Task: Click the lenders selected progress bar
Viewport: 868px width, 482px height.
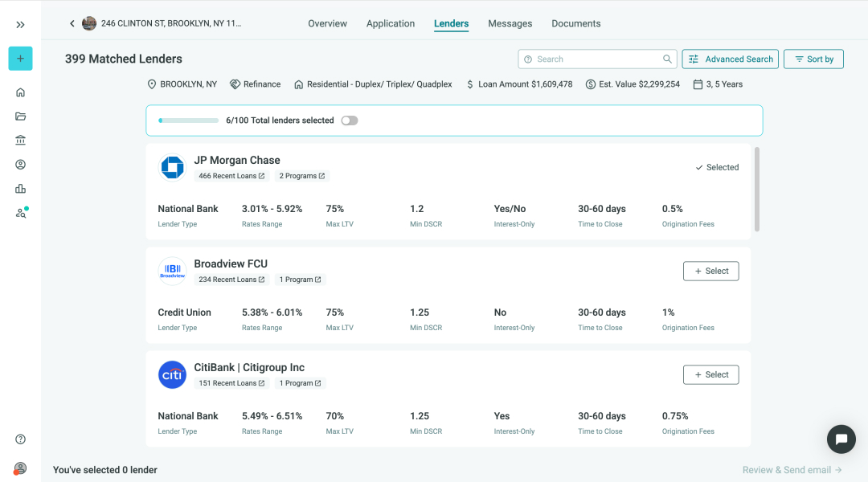Action: (189, 120)
